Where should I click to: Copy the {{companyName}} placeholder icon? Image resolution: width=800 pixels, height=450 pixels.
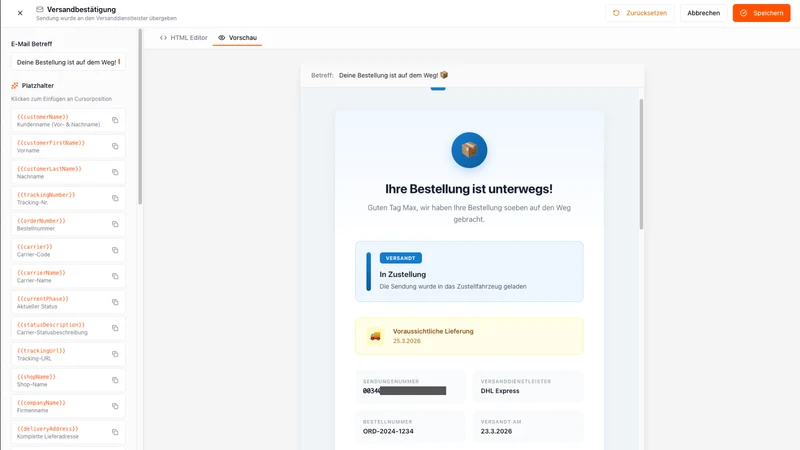pos(115,407)
